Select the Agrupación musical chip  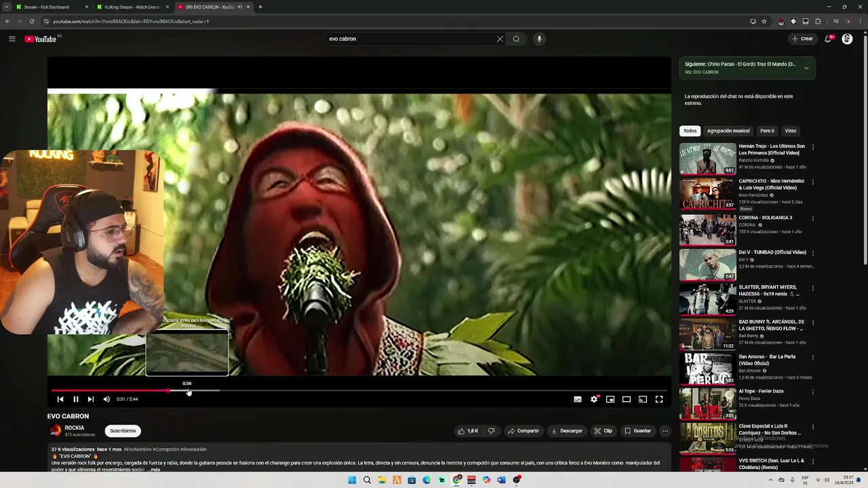728,131
